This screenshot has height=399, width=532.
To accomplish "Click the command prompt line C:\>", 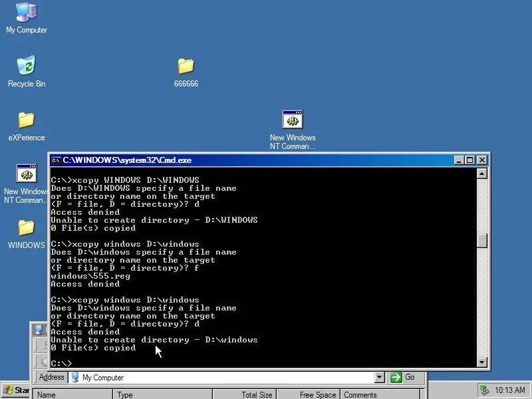I will pos(61,363).
